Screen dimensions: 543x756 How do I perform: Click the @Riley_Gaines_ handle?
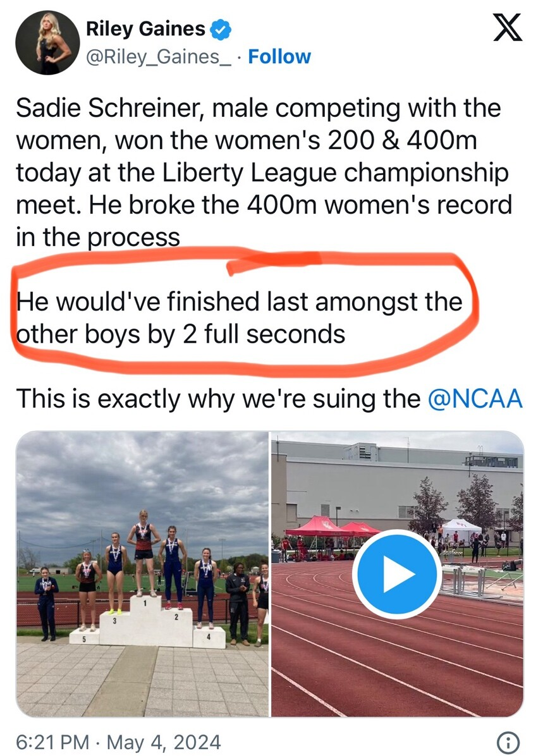161,57
